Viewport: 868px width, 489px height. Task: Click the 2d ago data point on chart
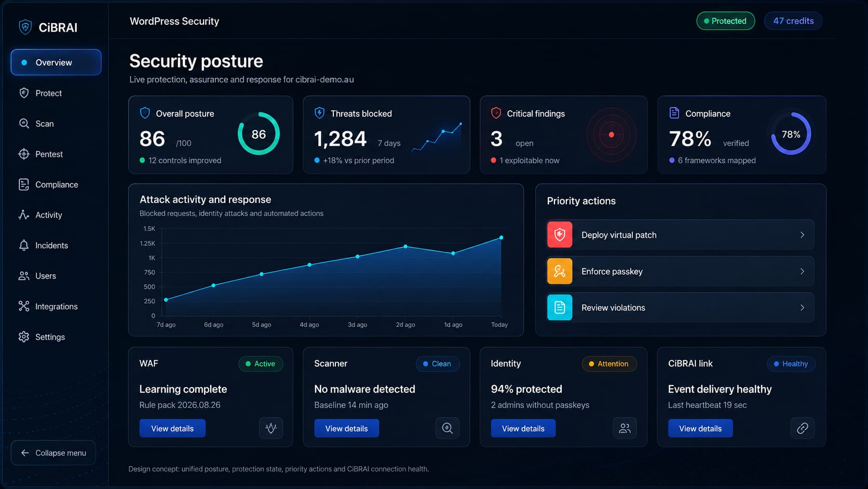pyautogui.click(x=405, y=246)
